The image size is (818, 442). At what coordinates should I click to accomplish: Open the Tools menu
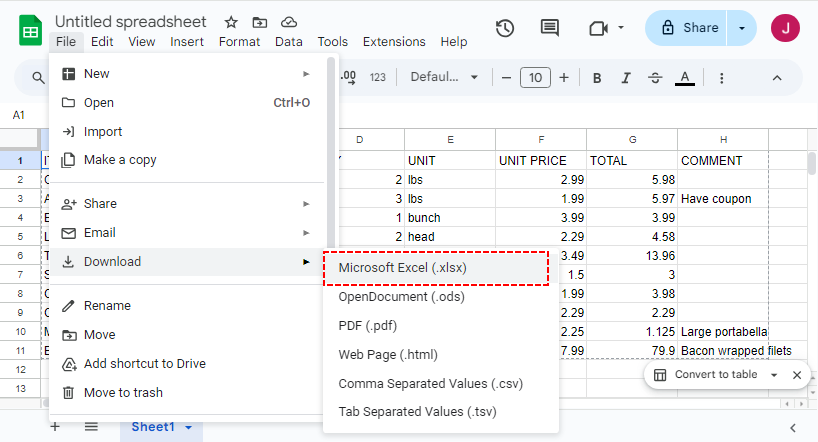pyautogui.click(x=332, y=42)
